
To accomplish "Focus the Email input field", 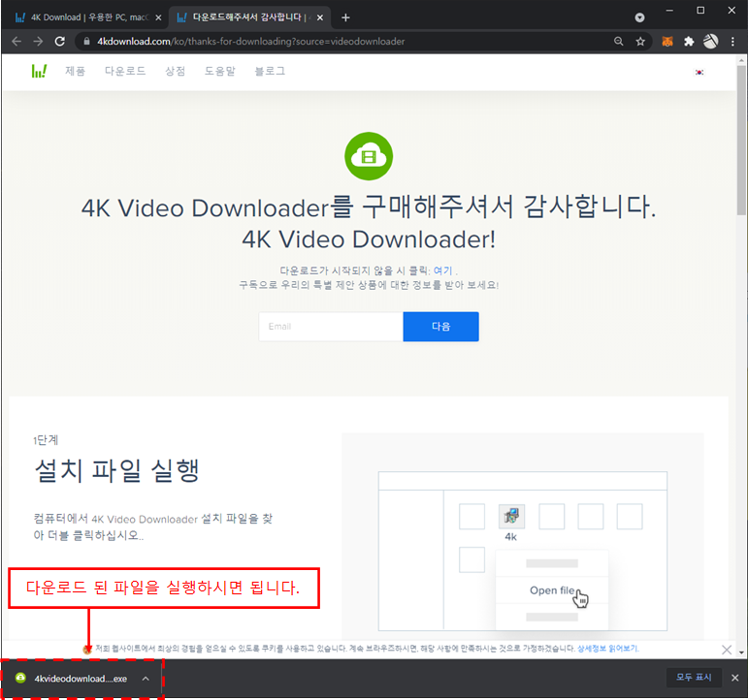I will (331, 327).
